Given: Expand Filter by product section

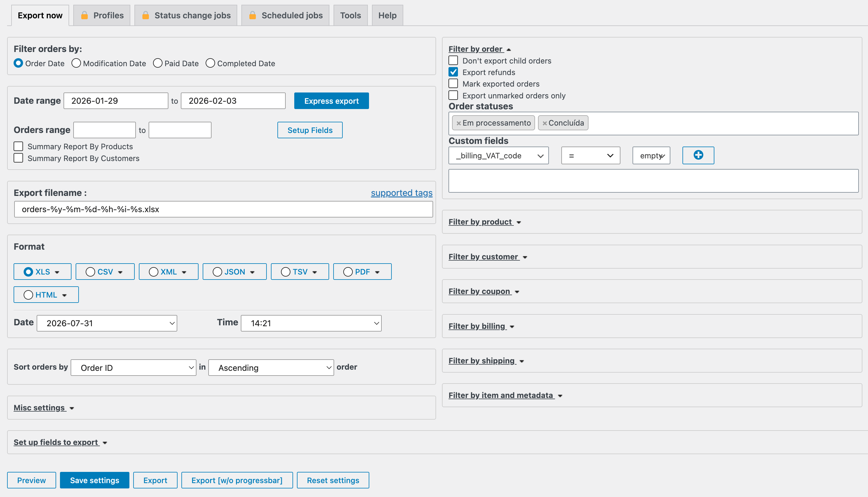Looking at the screenshot, I should 485,222.
